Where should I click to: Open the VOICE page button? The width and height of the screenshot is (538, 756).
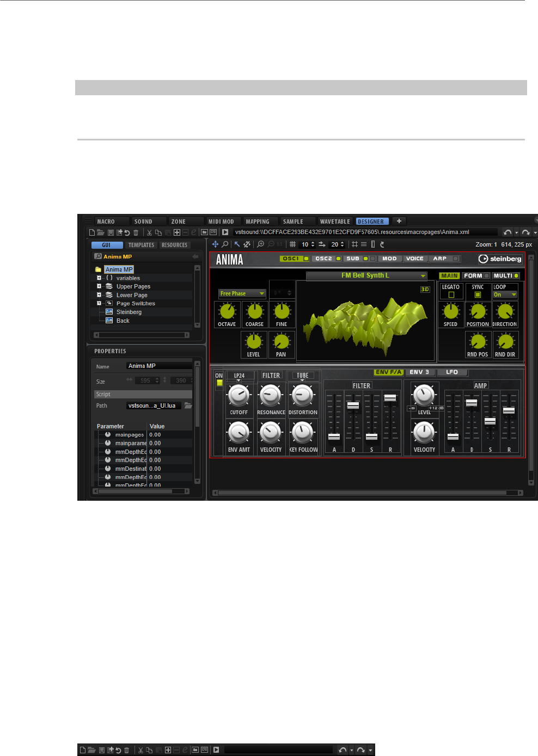click(415, 259)
